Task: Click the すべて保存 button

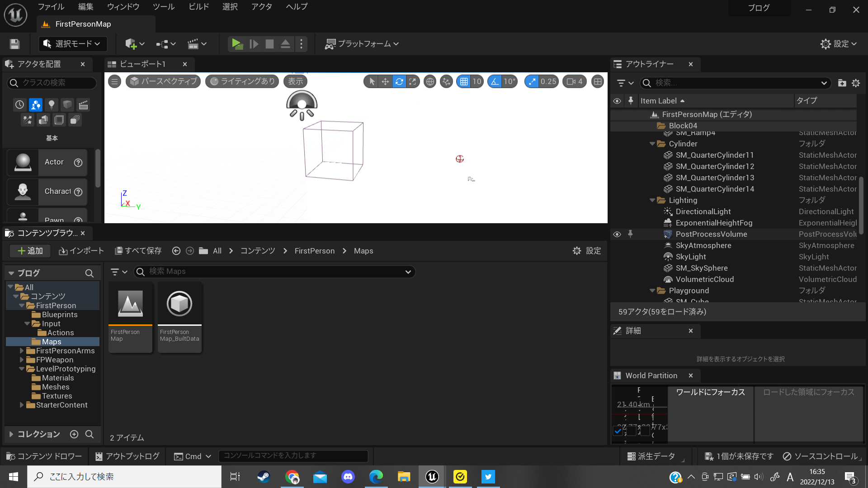Action: 138,250
